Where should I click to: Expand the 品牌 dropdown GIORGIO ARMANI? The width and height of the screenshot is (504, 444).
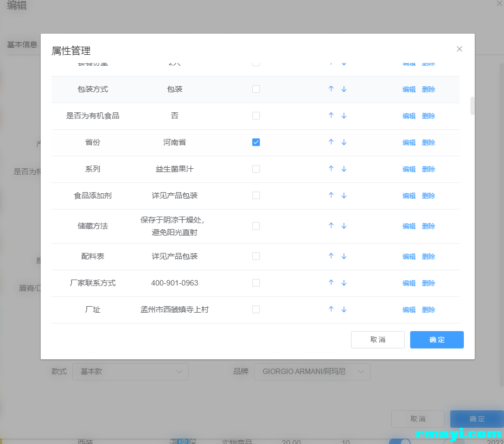point(312,372)
